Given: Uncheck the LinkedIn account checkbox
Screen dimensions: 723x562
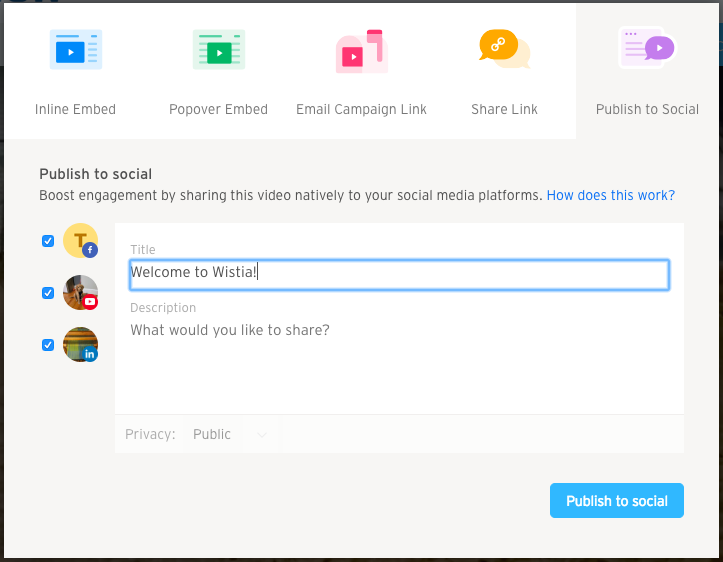Looking at the screenshot, I should 48,345.
